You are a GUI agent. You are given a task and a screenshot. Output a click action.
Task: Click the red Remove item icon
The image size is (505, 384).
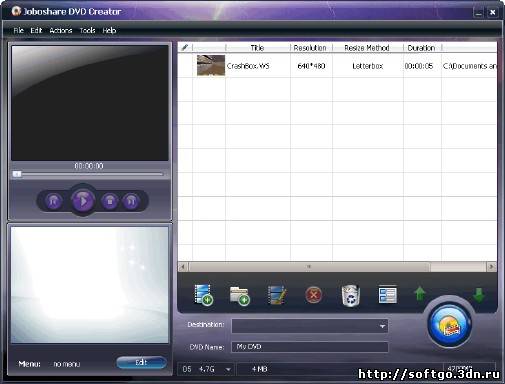point(313,295)
